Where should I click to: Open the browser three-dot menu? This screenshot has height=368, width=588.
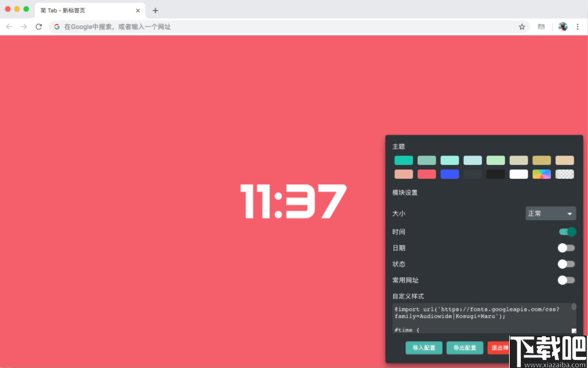[x=578, y=26]
